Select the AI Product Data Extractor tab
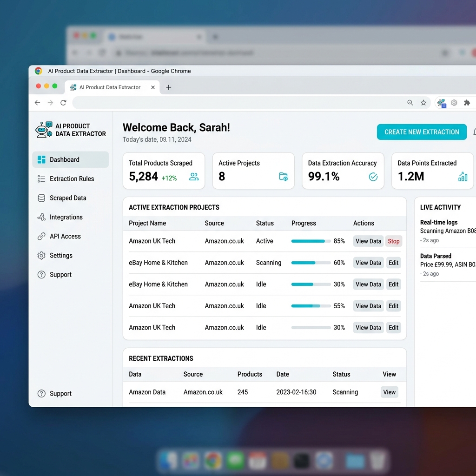 pos(112,87)
